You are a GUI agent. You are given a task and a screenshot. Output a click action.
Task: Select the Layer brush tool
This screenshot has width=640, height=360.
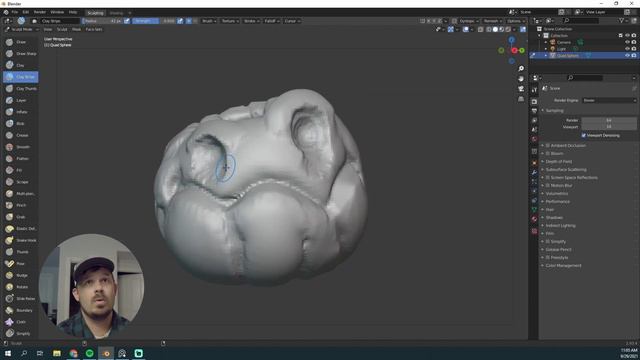[x=20, y=100]
